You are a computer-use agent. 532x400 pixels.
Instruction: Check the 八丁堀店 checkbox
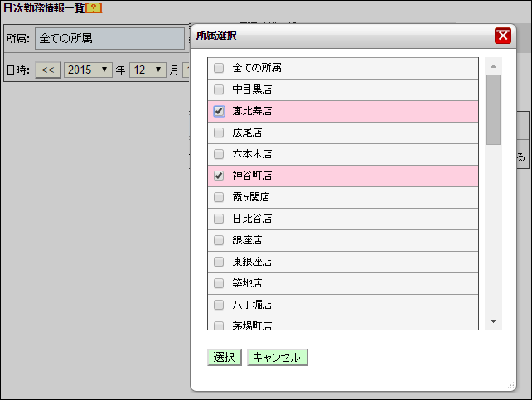pos(219,305)
